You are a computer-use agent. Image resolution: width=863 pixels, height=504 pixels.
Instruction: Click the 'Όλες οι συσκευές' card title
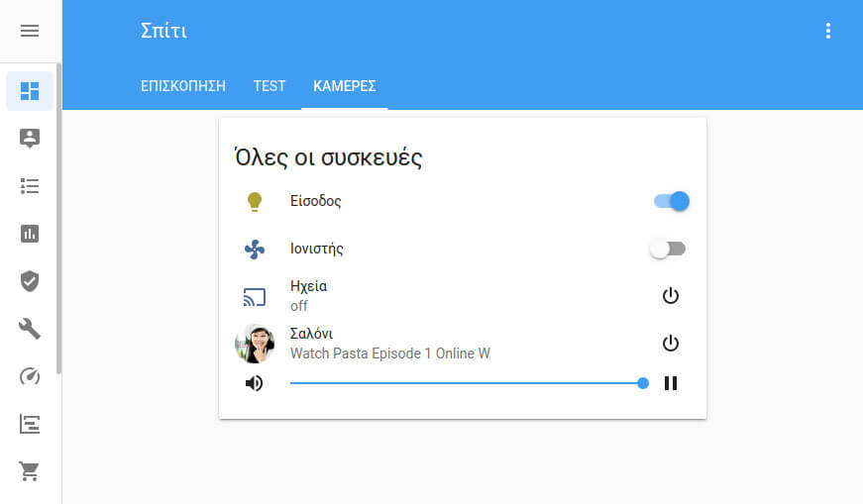point(329,157)
